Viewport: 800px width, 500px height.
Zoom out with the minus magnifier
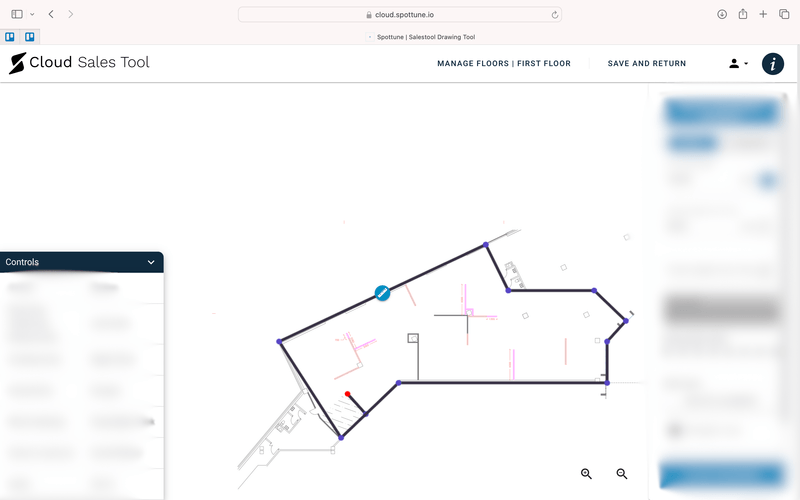(x=621, y=474)
